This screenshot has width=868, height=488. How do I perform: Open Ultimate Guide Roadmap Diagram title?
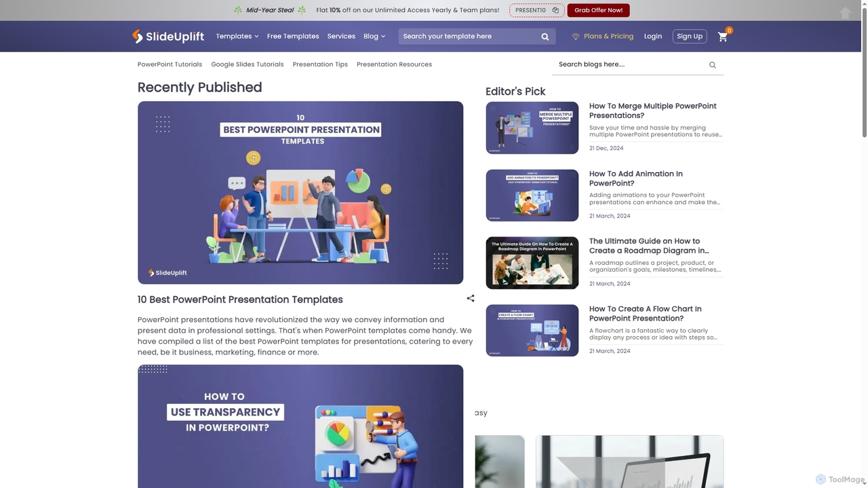(649, 245)
